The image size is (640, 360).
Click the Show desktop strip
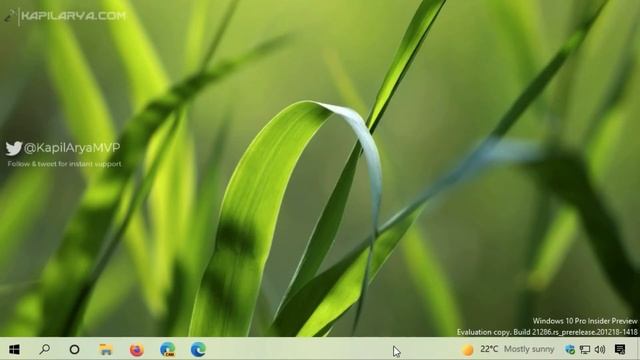point(638,349)
